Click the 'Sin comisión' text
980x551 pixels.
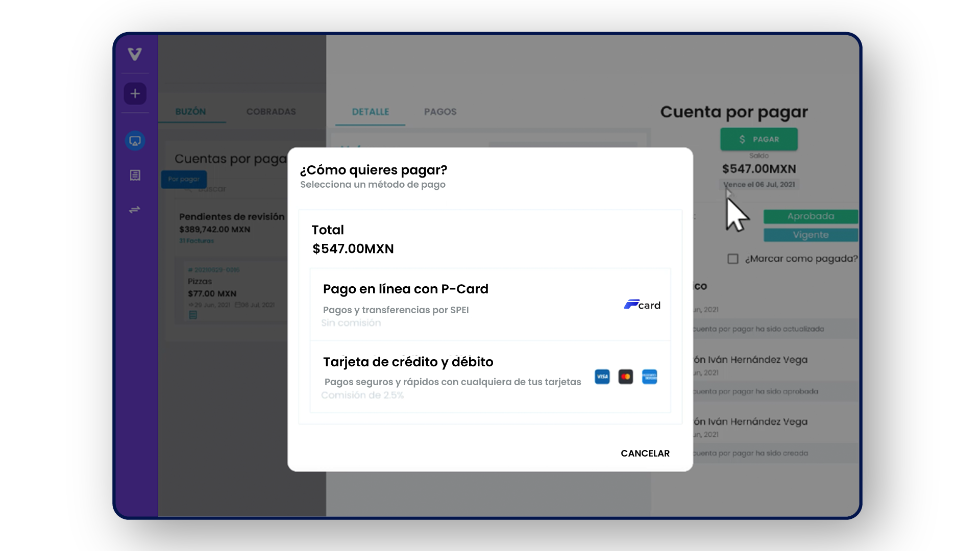351,323
